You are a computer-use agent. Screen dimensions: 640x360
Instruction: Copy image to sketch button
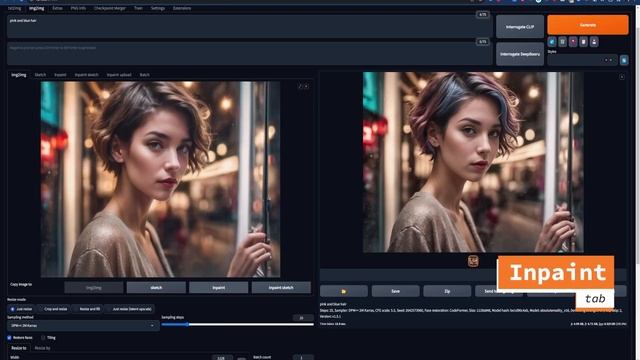[156, 288]
